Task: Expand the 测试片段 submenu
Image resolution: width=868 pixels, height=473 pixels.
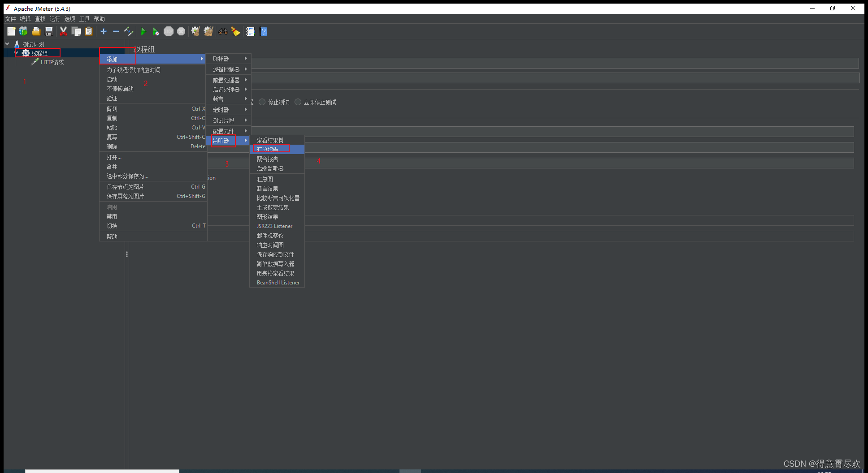Action: click(x=228, y=120)
